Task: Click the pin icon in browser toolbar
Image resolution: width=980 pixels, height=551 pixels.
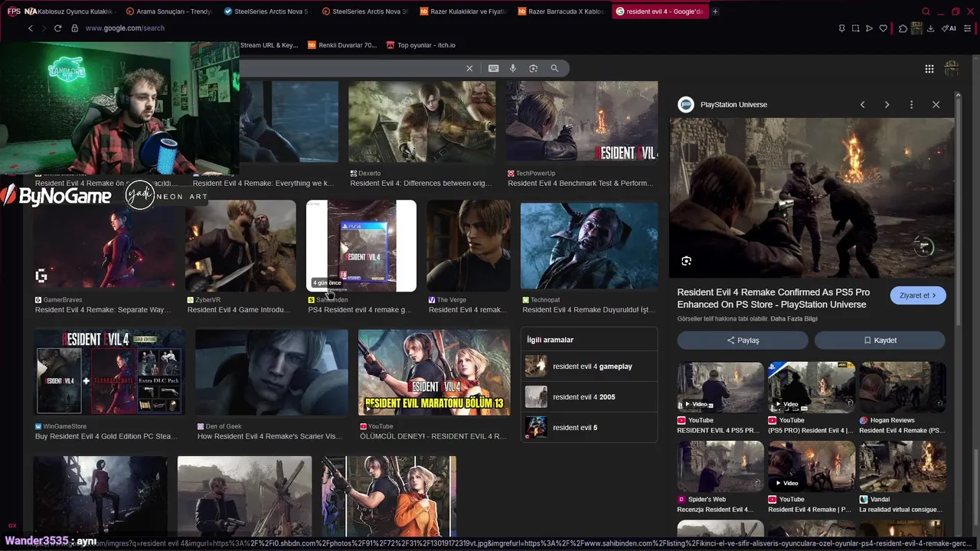Action: point(841,28)
